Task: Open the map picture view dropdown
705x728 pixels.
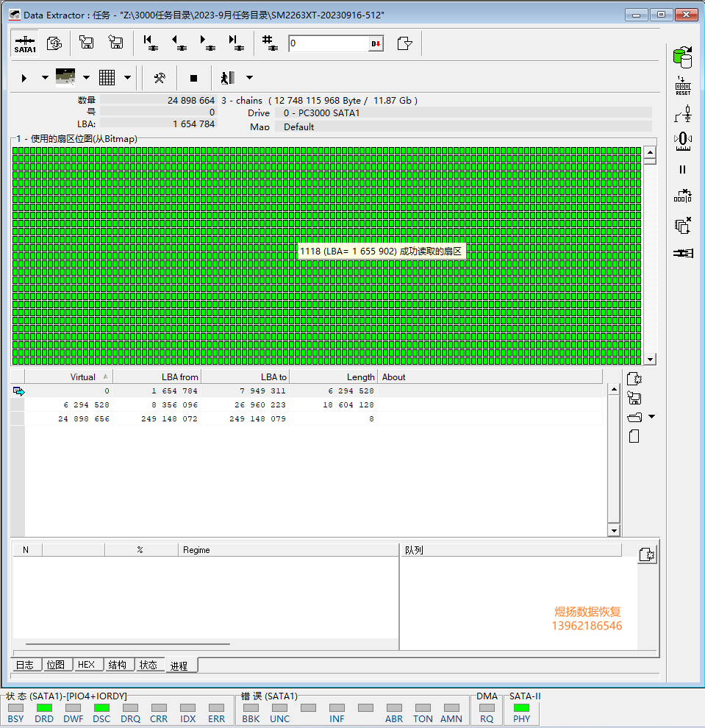Action: click(86, 77)
